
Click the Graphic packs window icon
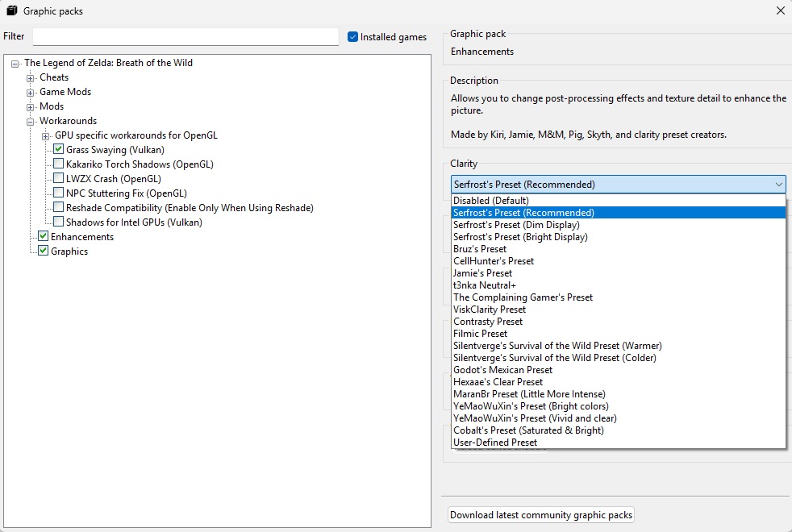point(11,10)
